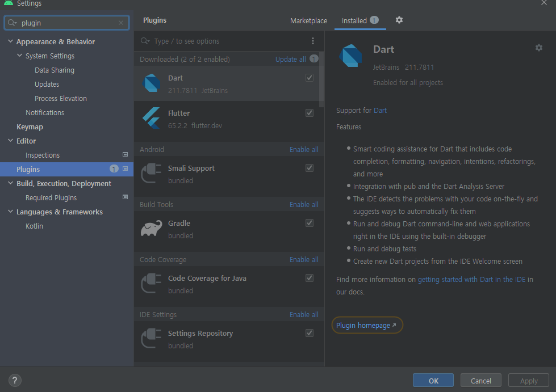Open the plugins gear settings menu
Image resolution: width=556 pixels, height=392 pixels.
pos(399,20)
